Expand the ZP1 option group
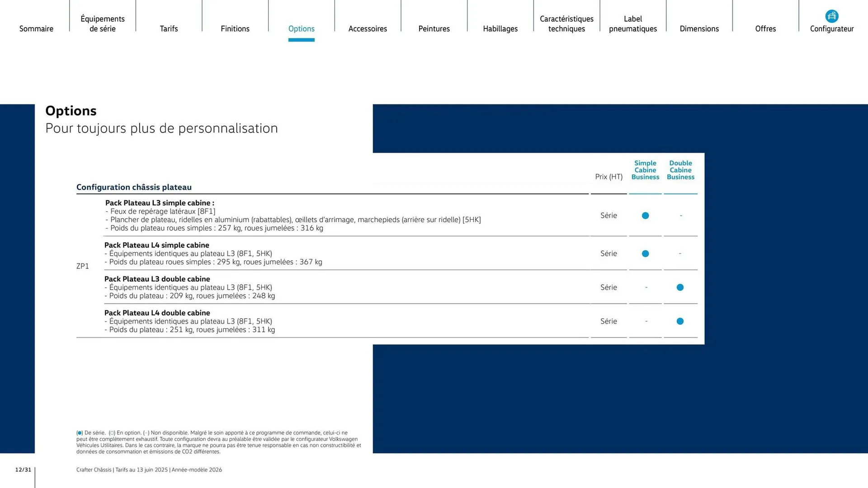 coord(83,266)
